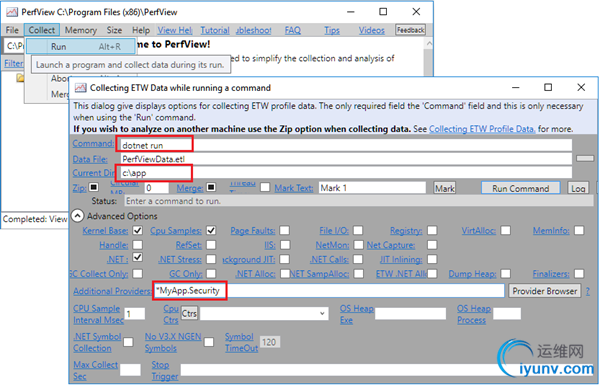Click the Max Collect Sec field
Screen dimensions: 600x385
click(x=130, y=370)
